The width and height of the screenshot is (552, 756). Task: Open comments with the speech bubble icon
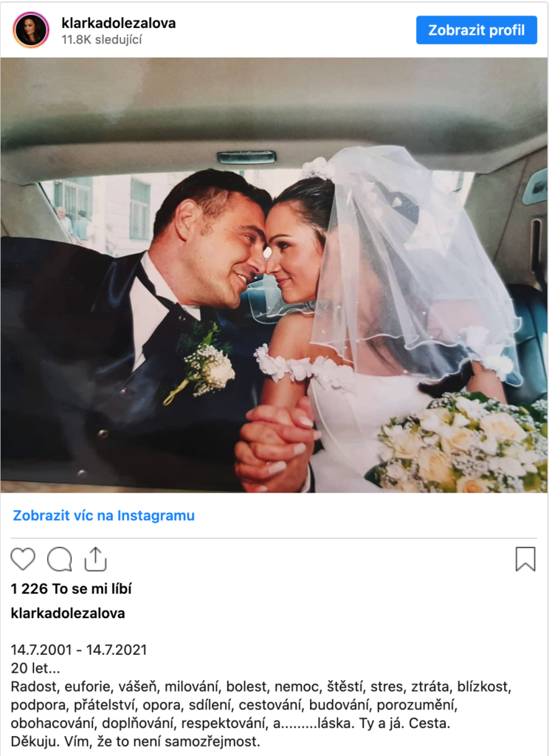59,560
